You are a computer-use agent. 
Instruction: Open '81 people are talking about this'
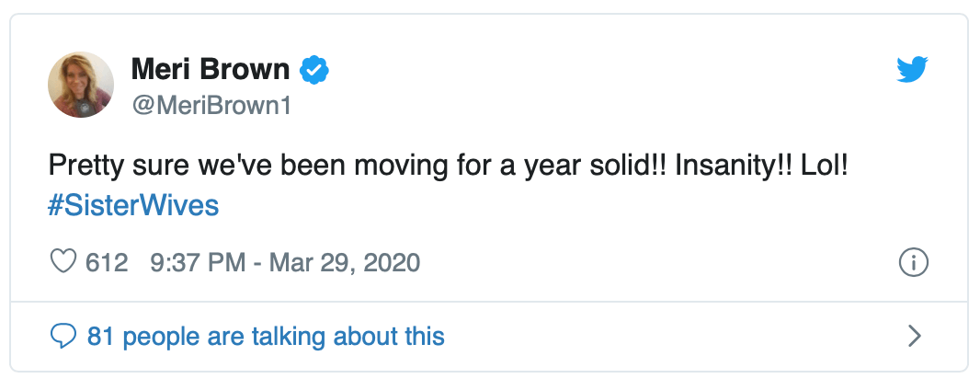[x=266, y=337]
